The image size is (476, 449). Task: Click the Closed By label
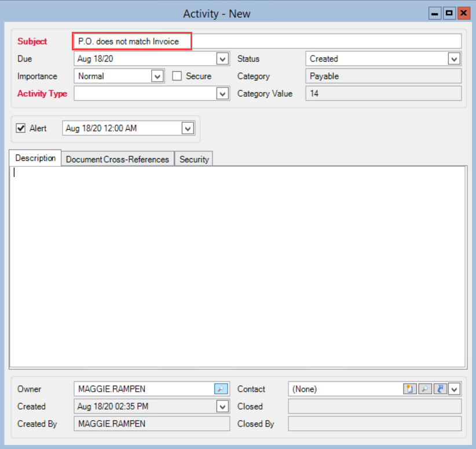255,424
